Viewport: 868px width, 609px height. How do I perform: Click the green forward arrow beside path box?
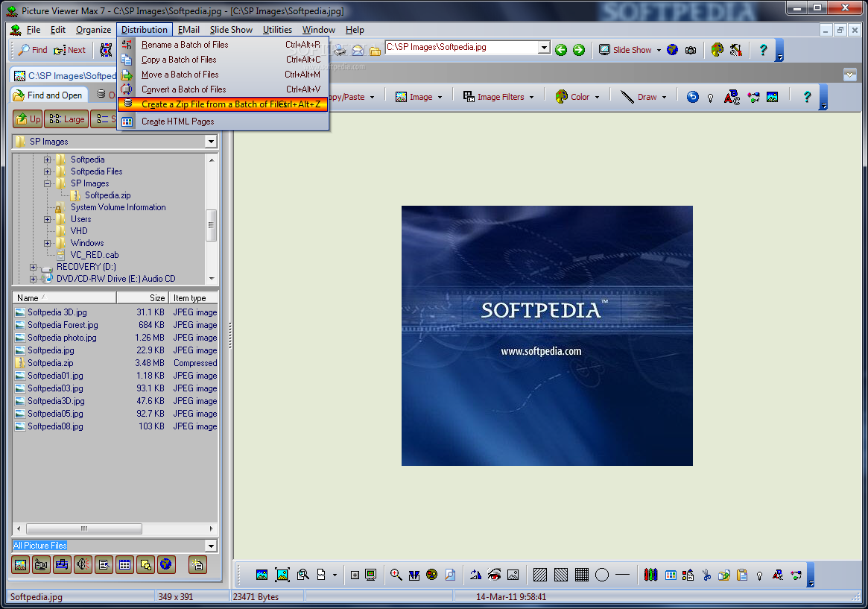pyautogui.click(x=578, y=50)
